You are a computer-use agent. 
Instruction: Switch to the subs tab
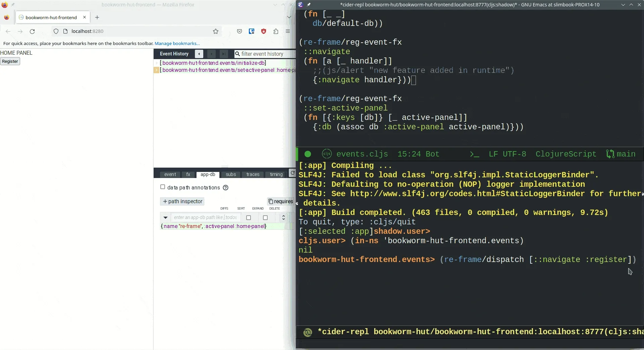coord(231,175)
